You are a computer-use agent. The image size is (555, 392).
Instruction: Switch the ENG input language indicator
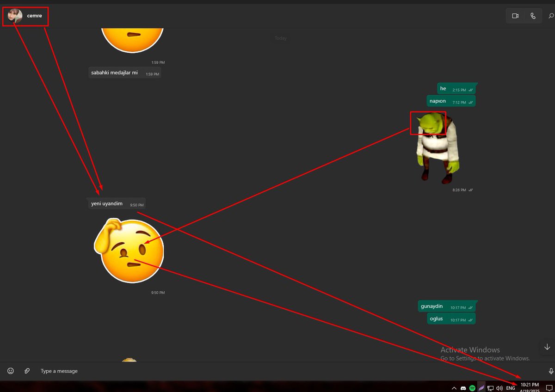coord(511,388)
